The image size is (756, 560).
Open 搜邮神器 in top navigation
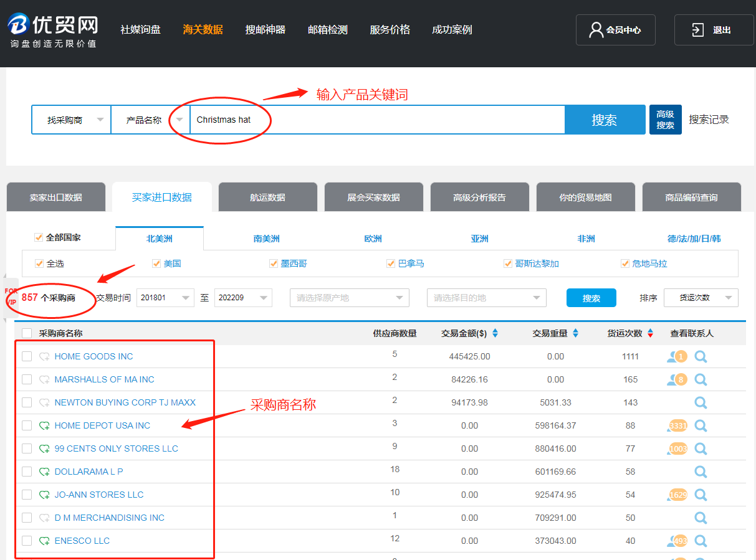[x=265, y=30]
